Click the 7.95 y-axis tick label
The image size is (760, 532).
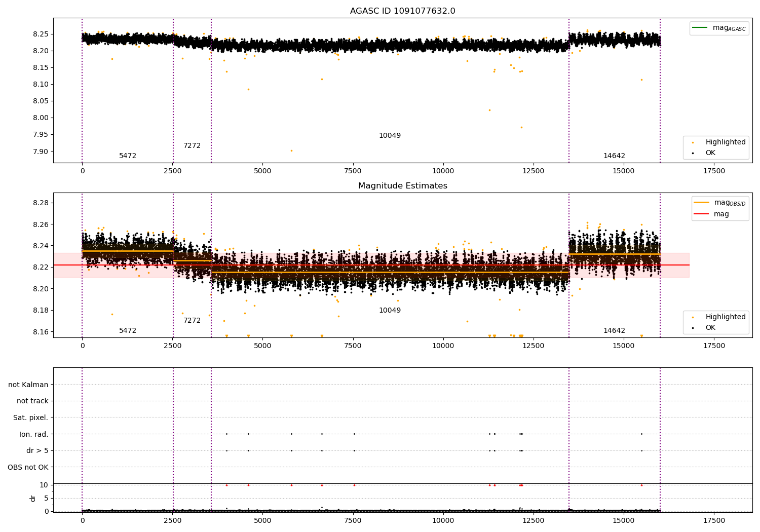(41, 135)
